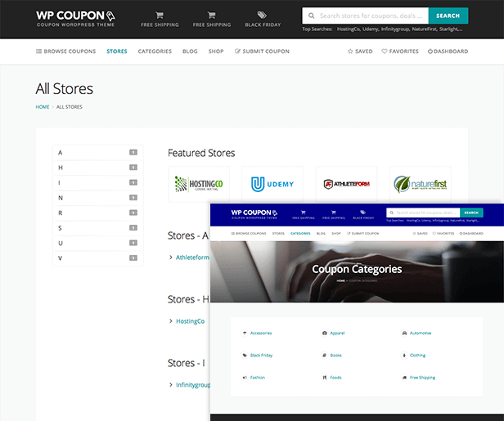Click the WP Coupon logo in the main header
This screenshot has width=504, height=421.
point(75,19)
